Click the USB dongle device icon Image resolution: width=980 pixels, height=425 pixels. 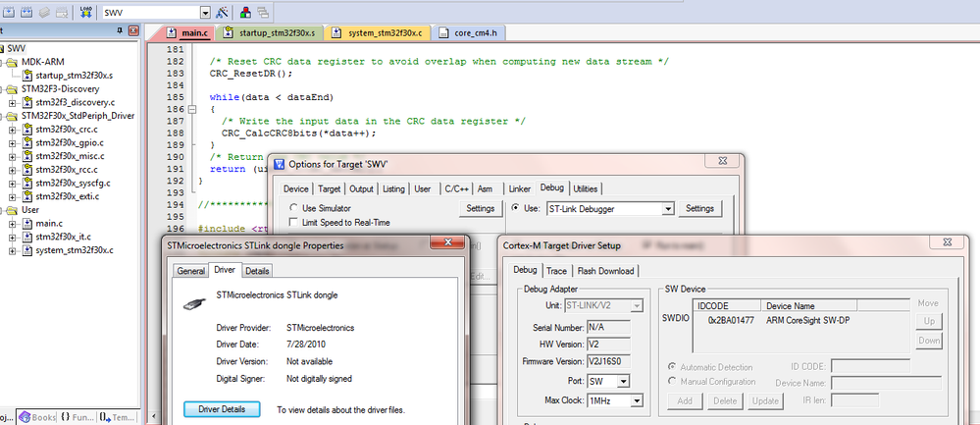pyautogui.click(x=192, y=303)
